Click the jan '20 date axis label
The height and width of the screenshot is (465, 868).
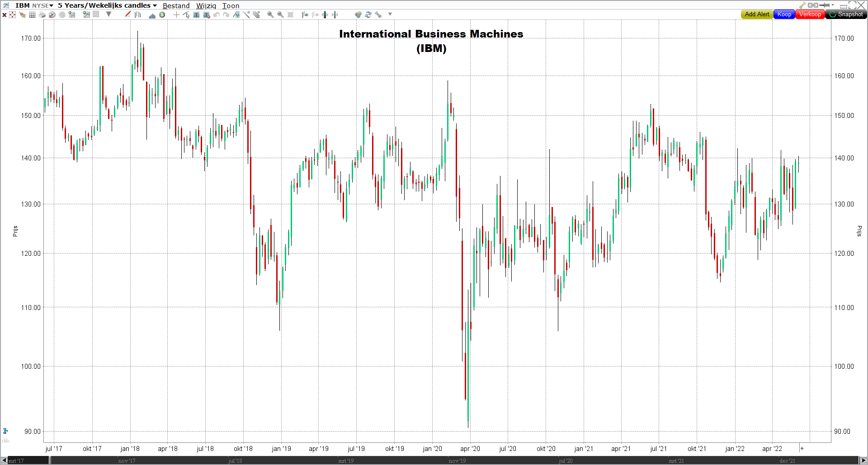pyautogui.click(x=432, y=449)
